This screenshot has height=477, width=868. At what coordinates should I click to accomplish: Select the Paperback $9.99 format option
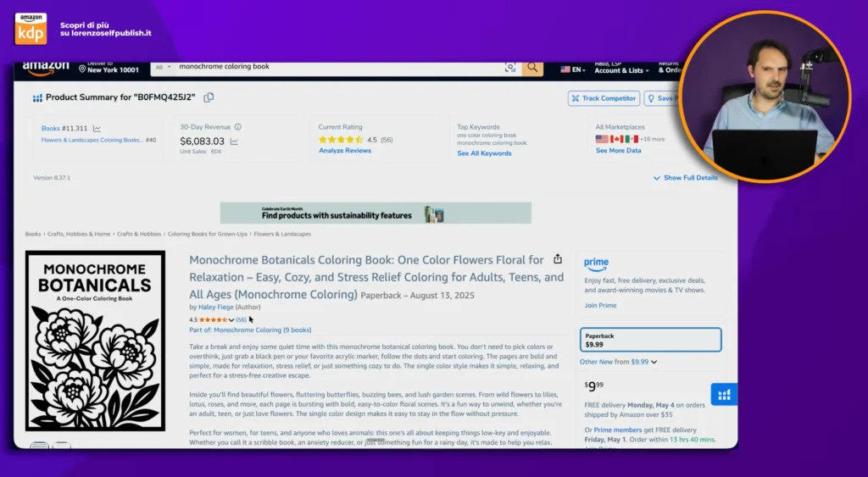pyautogui.click(x=650, y=340)
